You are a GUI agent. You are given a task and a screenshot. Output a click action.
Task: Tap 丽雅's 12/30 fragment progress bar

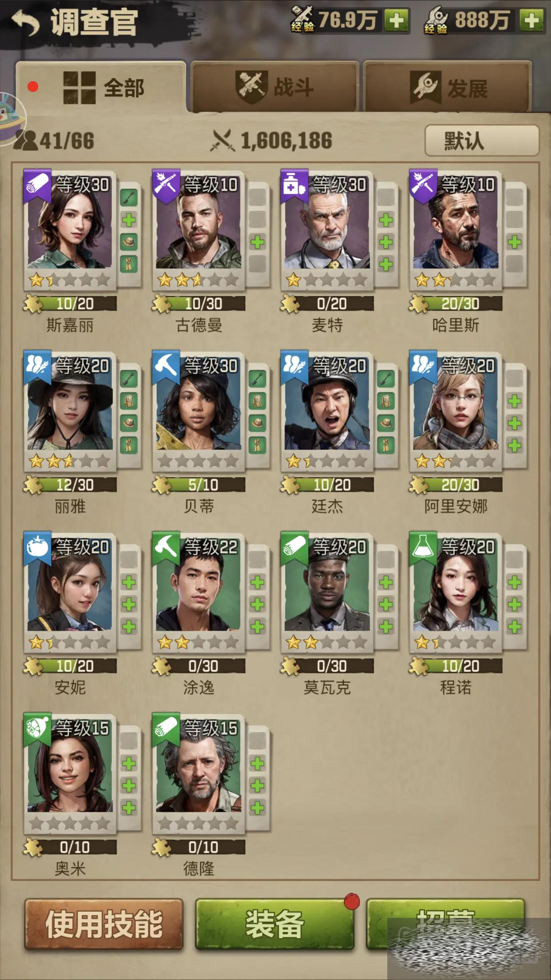coord(70,485)
